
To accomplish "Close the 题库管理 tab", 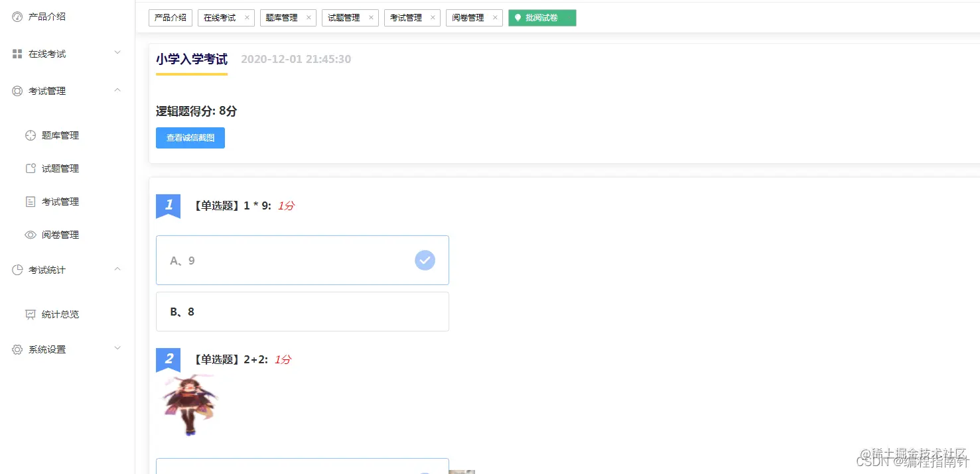I will click(309, 18).
